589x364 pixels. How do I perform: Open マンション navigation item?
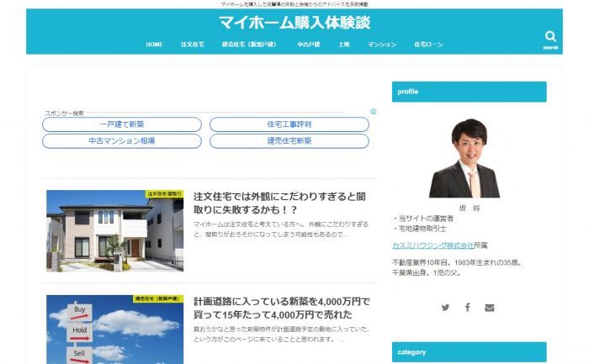click(382, 44)
